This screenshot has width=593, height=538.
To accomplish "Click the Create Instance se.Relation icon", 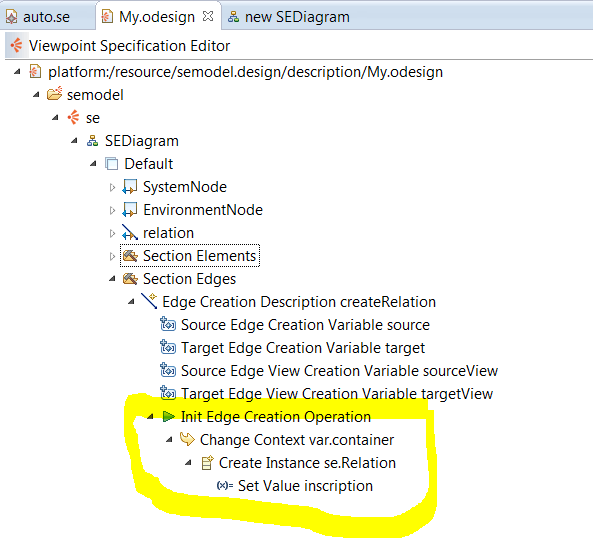I will click(207, 462).
